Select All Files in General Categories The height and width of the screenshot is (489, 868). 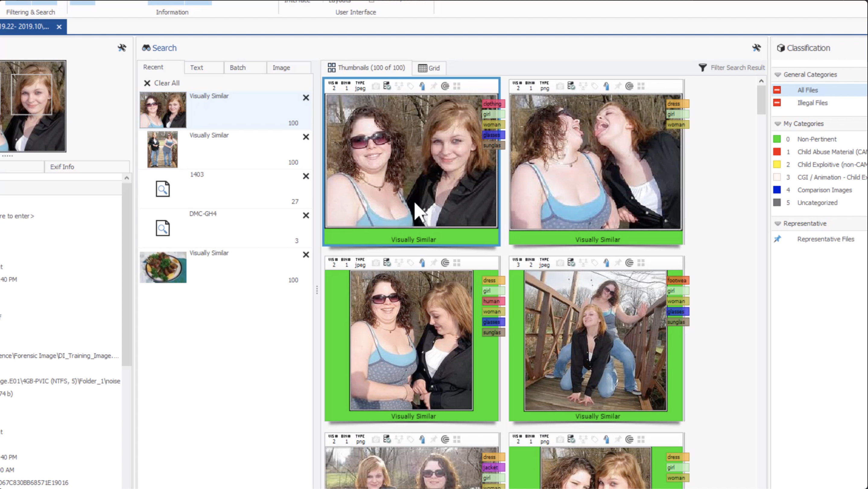[x=819, y=90]
